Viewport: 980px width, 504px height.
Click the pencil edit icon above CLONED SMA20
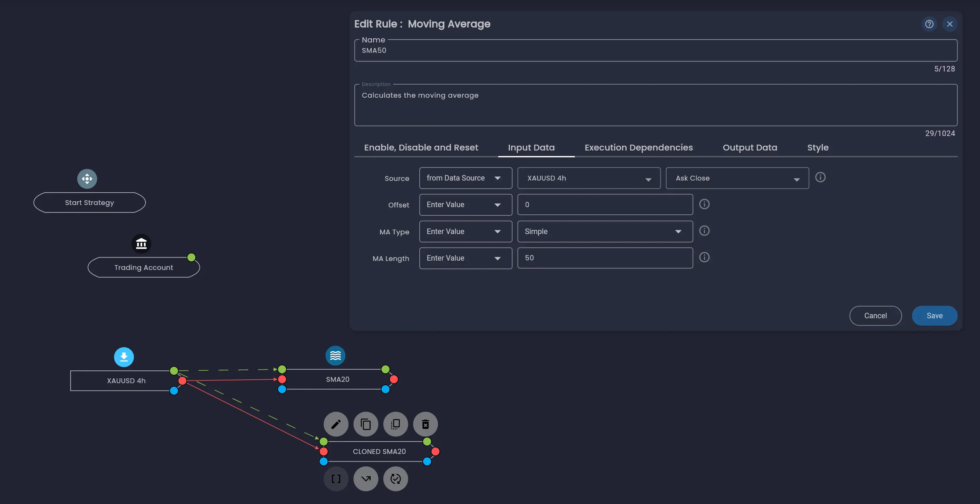coord(335,424)
